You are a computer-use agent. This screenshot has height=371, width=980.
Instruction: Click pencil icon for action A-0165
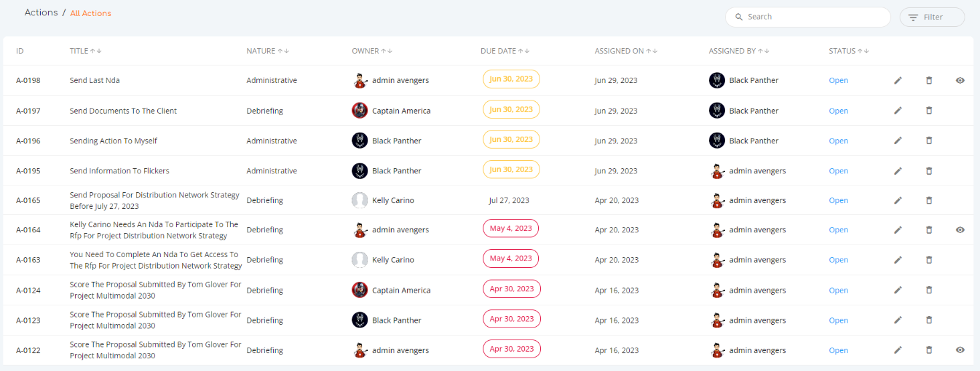[898, 200]
